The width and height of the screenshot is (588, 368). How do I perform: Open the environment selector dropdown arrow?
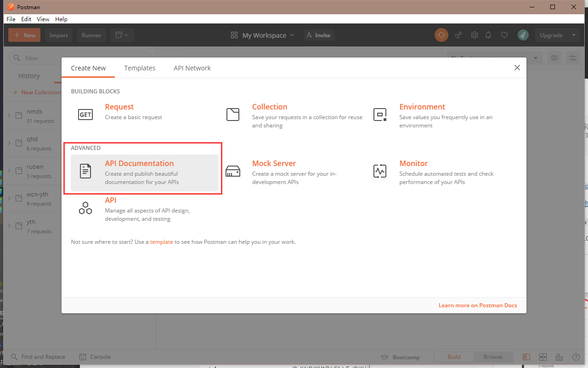pos(536,58)
